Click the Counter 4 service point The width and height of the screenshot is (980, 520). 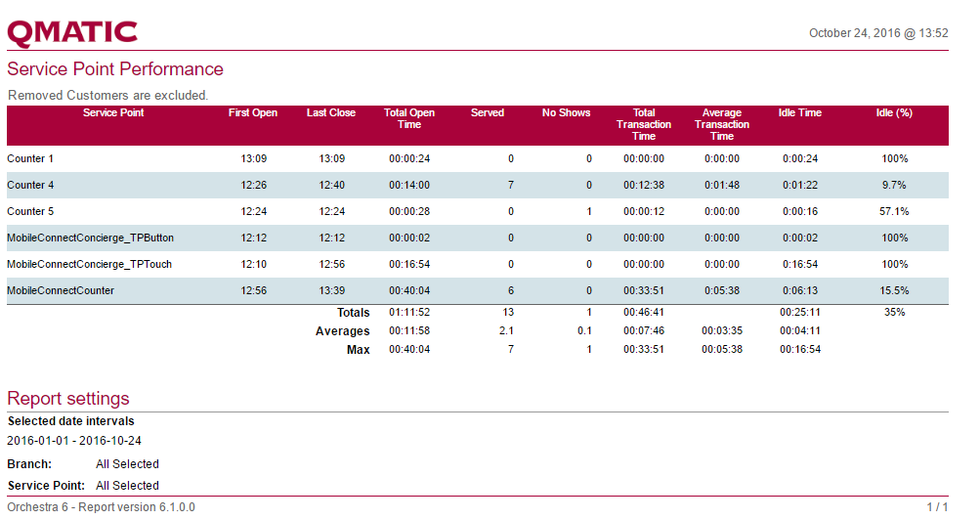[30, 185]
